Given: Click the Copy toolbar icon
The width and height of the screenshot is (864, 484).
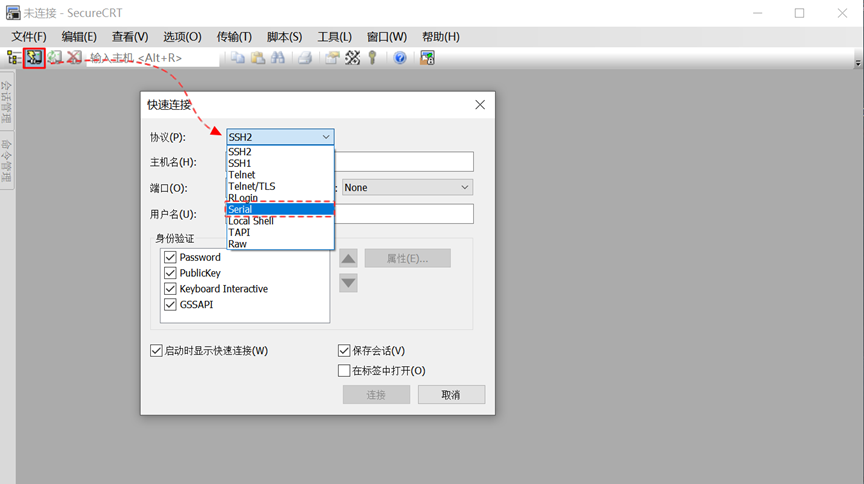Looking at the screenshot, I should (x=237, y=57).
